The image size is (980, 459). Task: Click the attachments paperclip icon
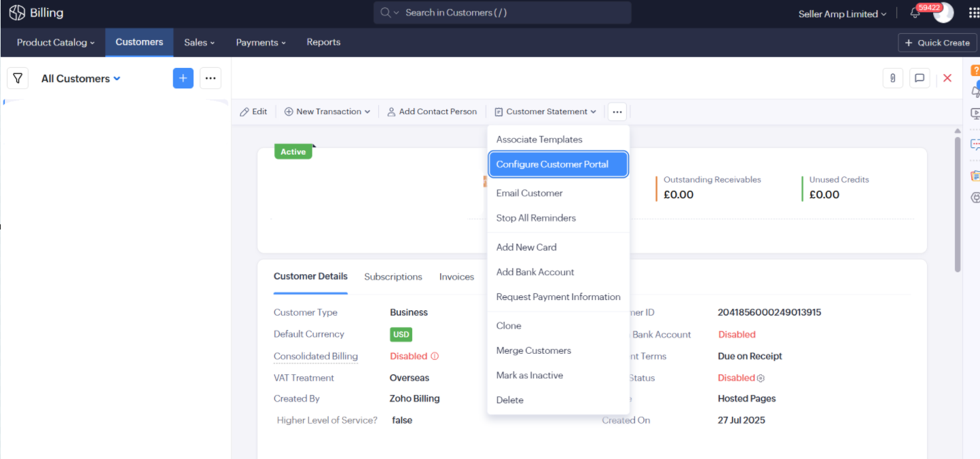(892, 78)
